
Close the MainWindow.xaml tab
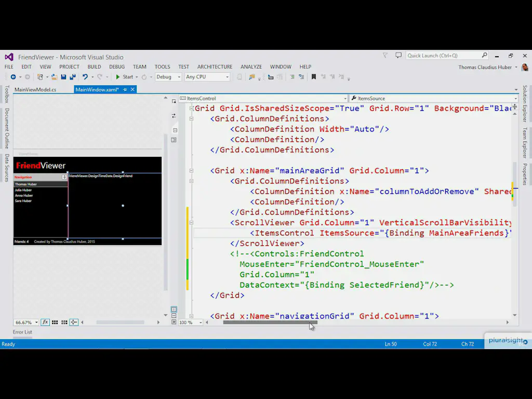coord(132,89)
